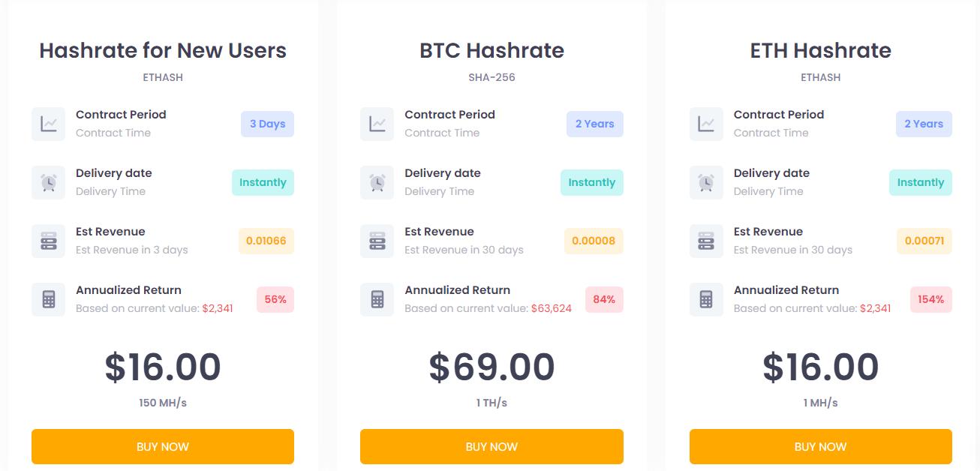This screenshot has width=980, height=471.
Task: Click the 84% annualized return badge
Action: click(x=604, y=299)
